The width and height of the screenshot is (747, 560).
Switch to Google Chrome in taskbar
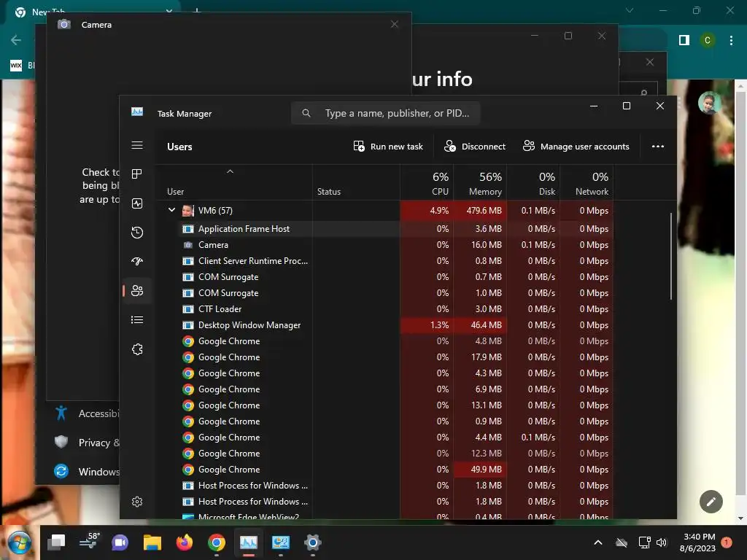216,542
